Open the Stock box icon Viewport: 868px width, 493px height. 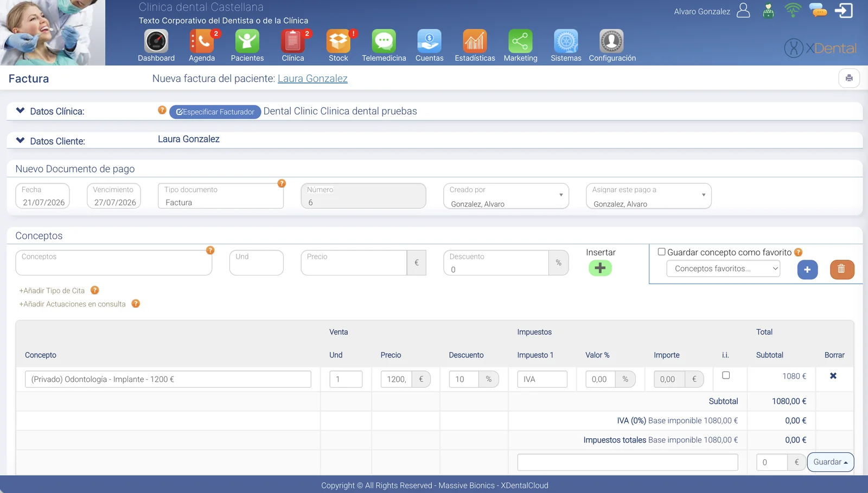339,41
